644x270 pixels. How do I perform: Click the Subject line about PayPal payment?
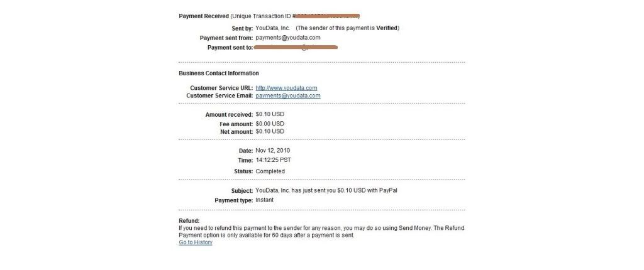[326, 191]
